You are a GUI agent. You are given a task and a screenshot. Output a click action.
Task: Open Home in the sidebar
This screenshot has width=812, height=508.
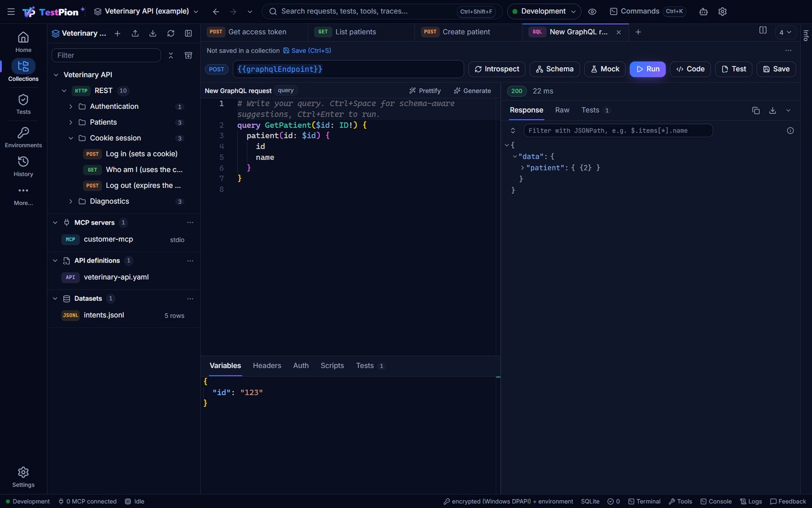pyautogui.click(x=23, y=42)
